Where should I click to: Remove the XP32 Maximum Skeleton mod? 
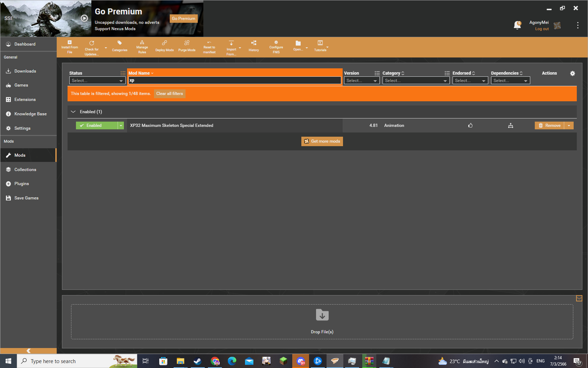pos(549,125)
